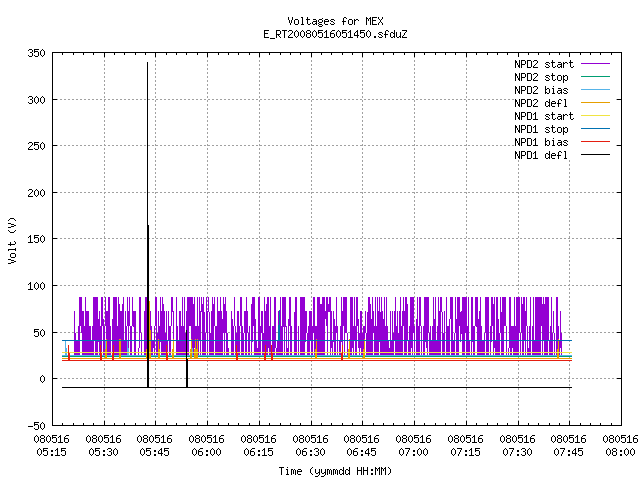
Task: Click the yellow NPD1 start legend line
Action: coord(596,116)
